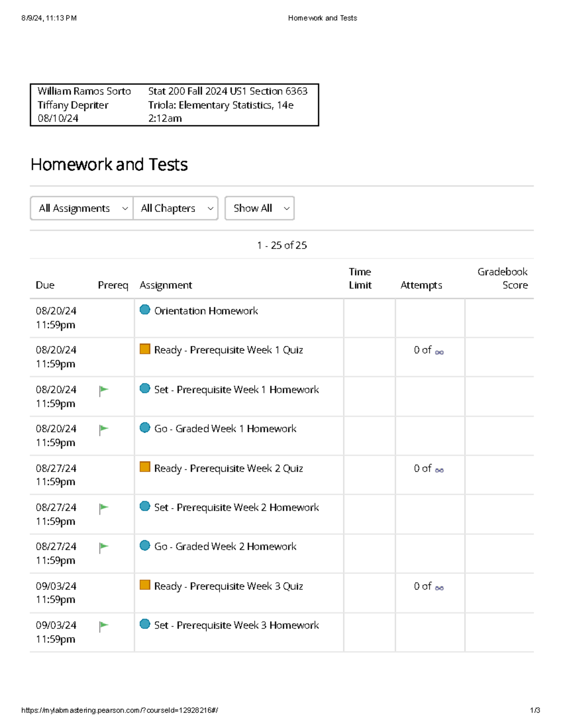Click the blue circle icon beside Orientation Homework
Image resolution: width=563 pixels, height=728 pixels.
[x=145, y=310]
